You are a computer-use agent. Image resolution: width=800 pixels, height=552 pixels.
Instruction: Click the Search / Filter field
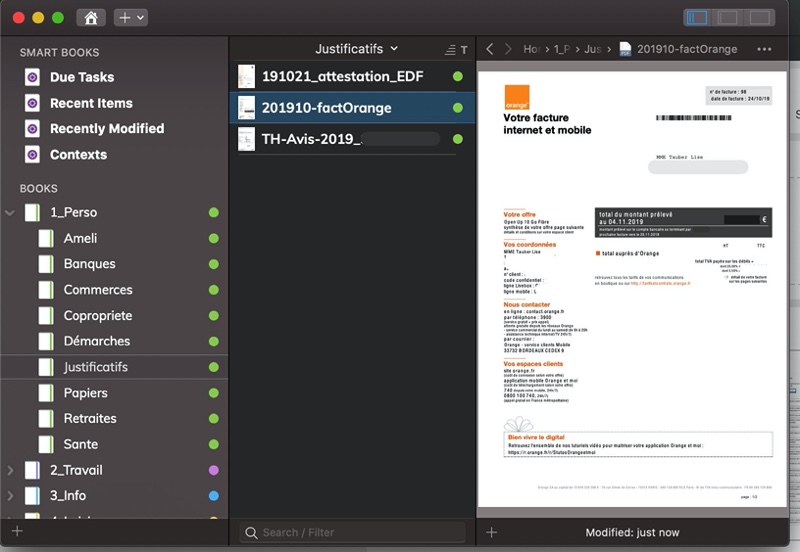click(x=350, y=532)
